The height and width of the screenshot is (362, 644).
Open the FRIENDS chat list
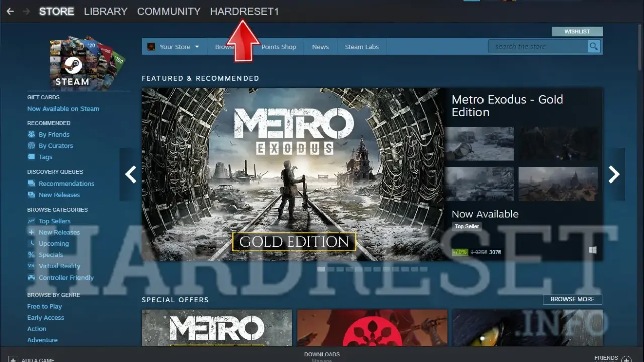click(606, 358)
